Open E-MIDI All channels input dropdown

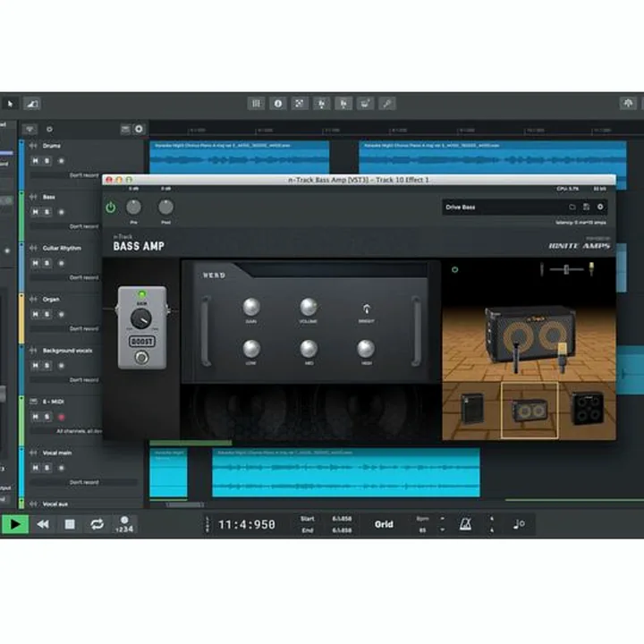(x=65, y=431)
